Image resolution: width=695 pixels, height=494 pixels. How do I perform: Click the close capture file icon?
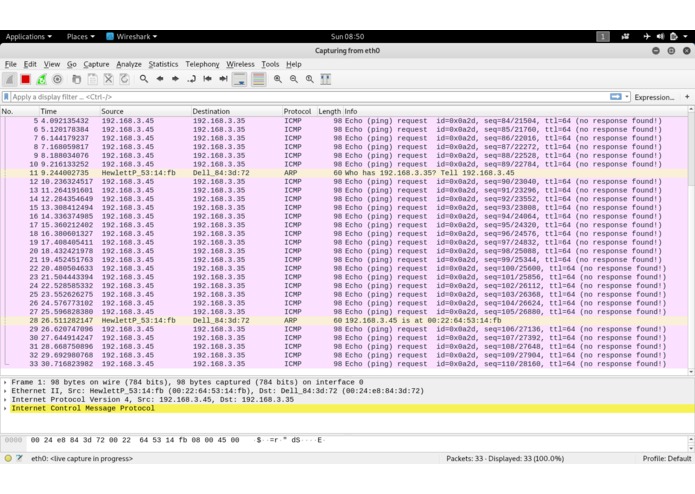(x=109, y=79)
